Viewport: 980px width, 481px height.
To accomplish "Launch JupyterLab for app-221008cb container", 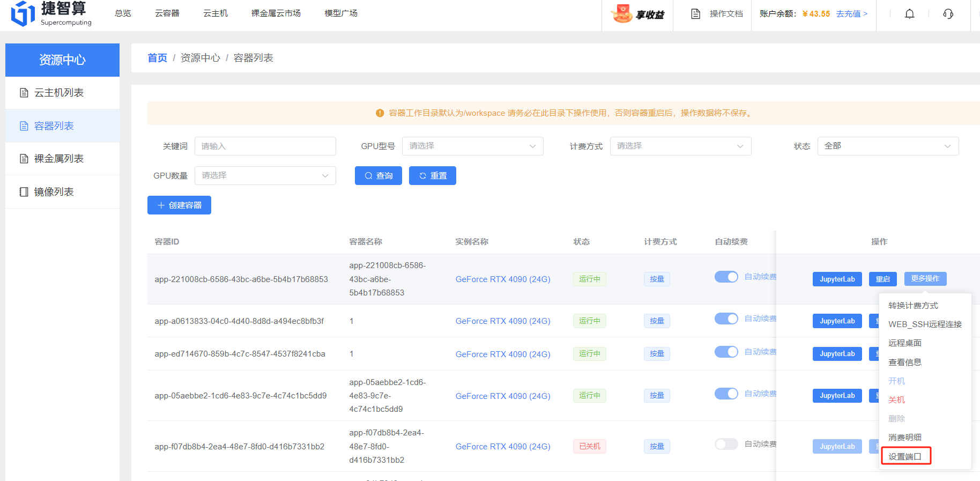I will coord(837,279).
